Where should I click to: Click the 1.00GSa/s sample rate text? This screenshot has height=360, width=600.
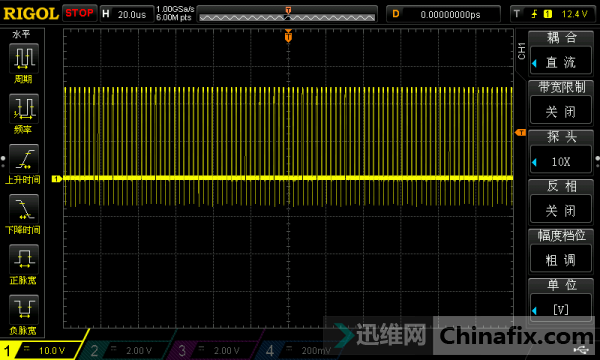pyautogui.click(x=175, y=9)
